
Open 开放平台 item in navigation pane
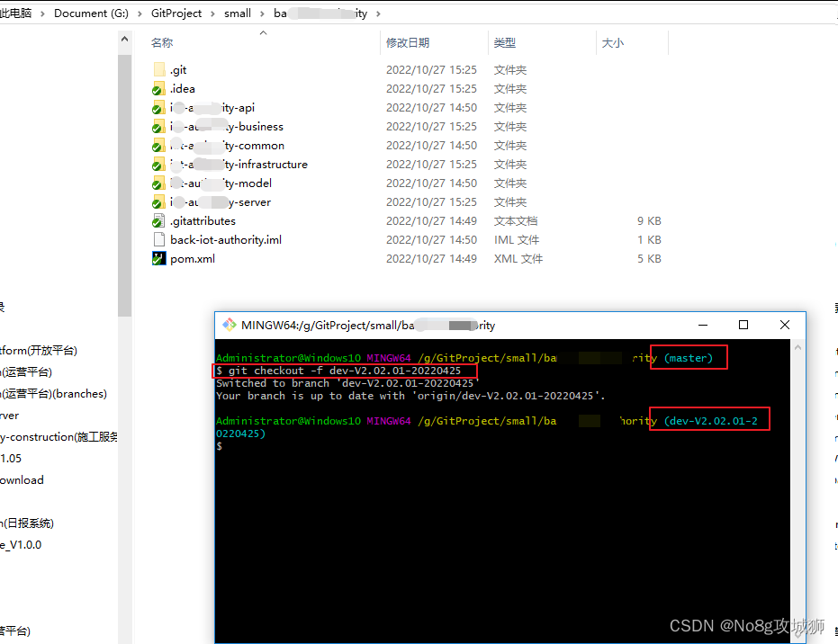39,350
